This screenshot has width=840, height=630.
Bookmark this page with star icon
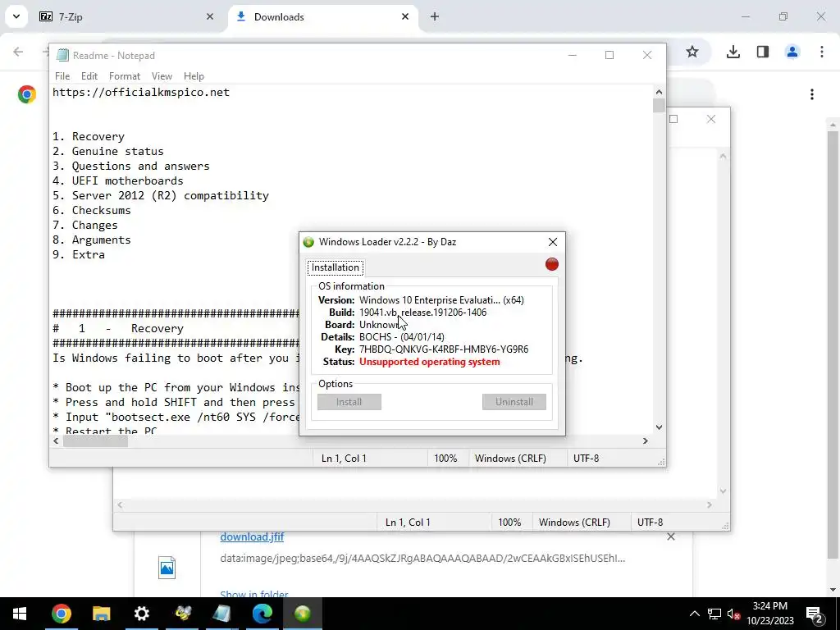point(692,52)
